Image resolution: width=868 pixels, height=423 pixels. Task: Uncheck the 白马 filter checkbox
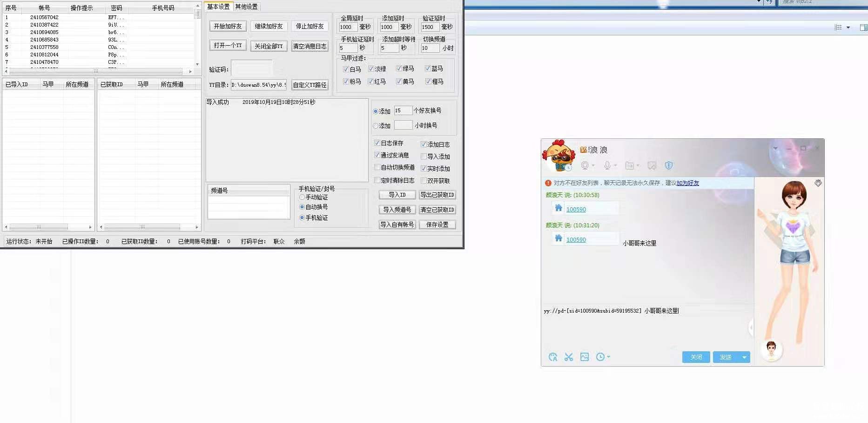(x=346, y=69)
